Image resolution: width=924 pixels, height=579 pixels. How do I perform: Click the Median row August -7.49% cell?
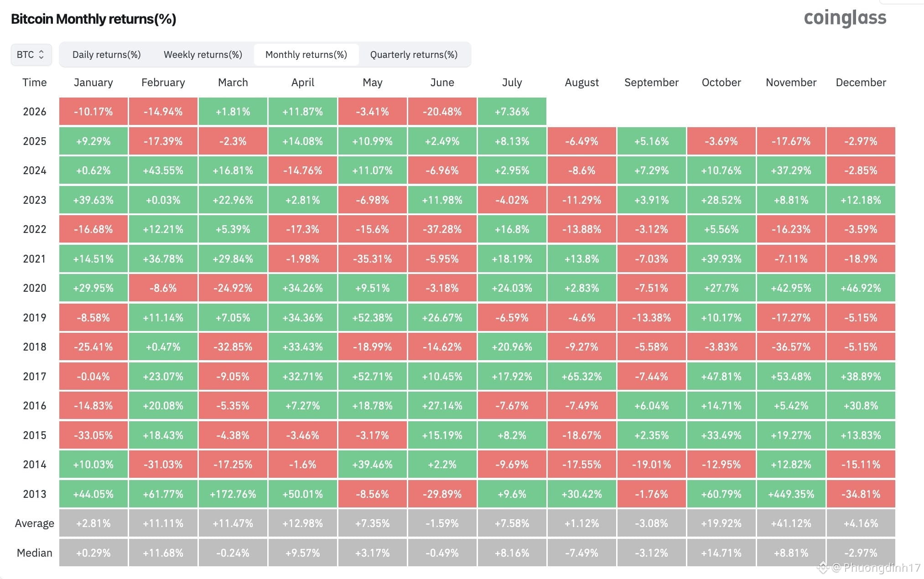click(581, 553)
